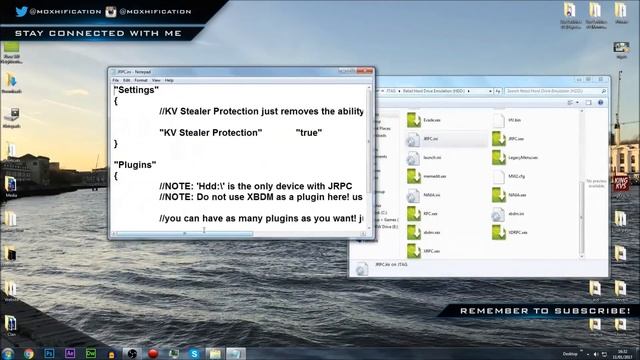Open Skype from the taskbar
640x360 pixels.
tap(194, 353)
